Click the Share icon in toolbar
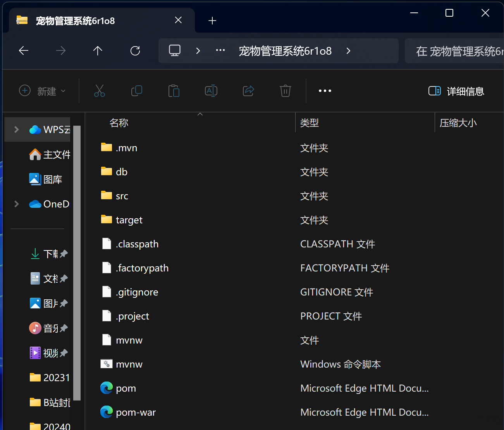 (x=248, y=91)
